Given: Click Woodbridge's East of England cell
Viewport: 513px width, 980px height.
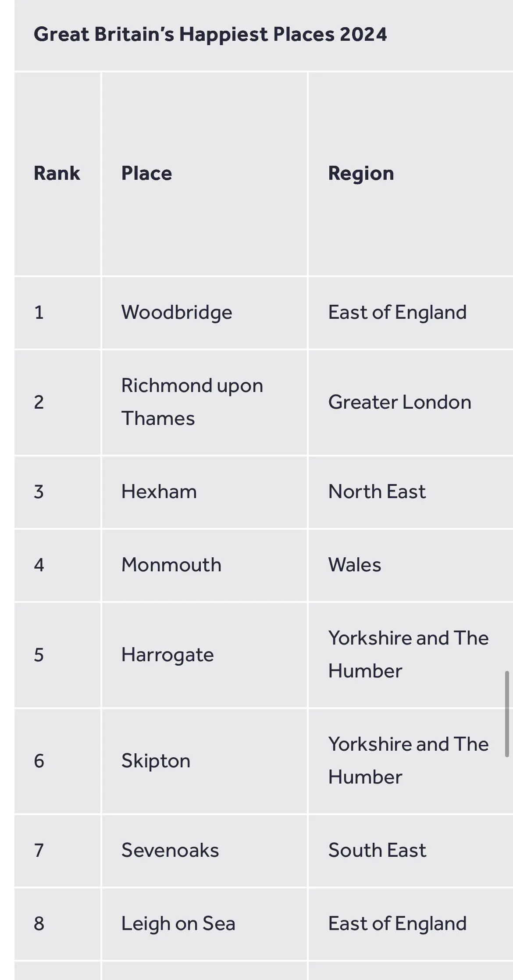Looking at the screenshot, I should pos(411,313).
